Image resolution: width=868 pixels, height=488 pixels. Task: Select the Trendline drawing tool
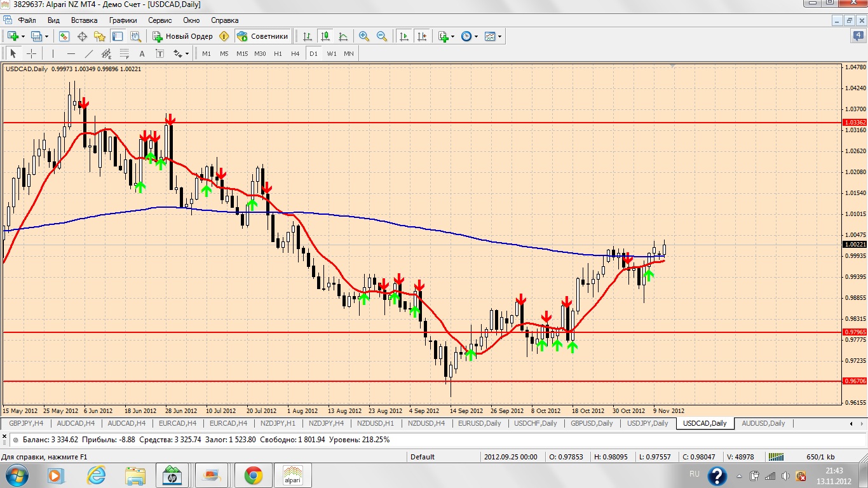click(x=88, y=54)
